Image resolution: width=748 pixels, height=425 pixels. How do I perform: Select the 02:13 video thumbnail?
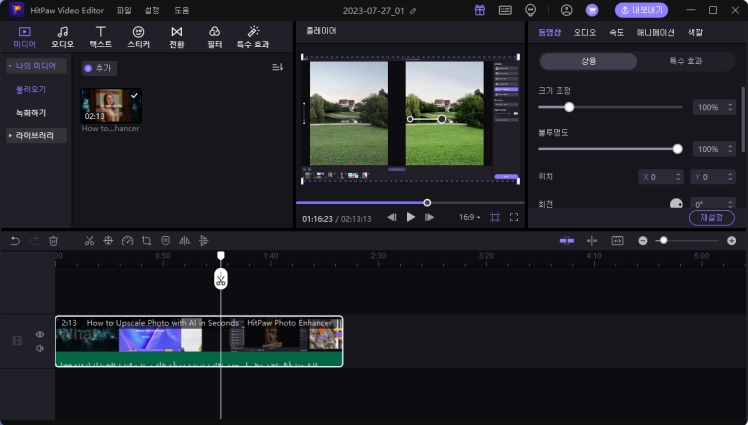pos(111,105)
